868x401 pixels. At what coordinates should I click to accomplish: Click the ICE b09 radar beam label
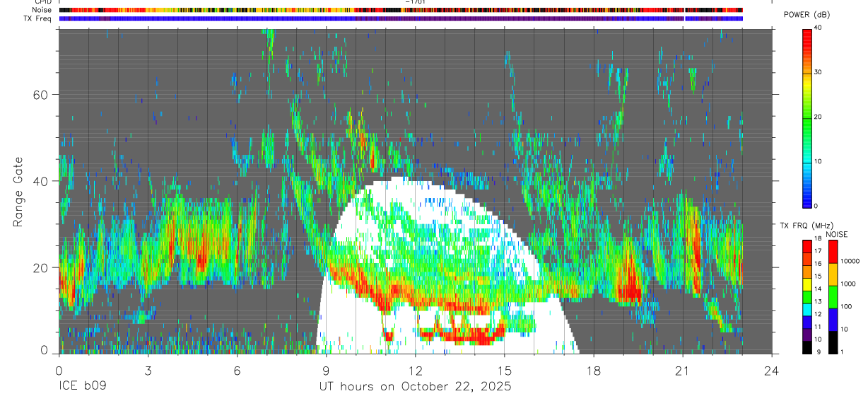pyautogui.click(x=81, y=387)
